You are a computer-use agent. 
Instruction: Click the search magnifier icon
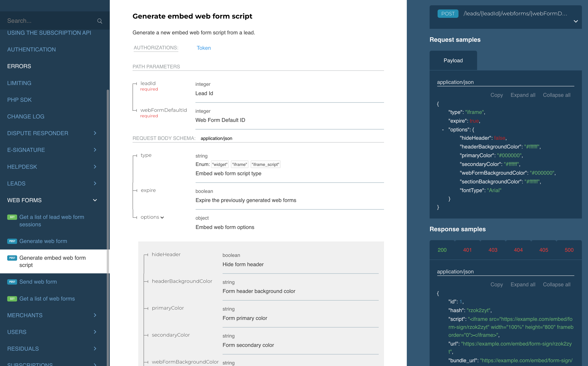pyautogui.click(x=99, y=21)
